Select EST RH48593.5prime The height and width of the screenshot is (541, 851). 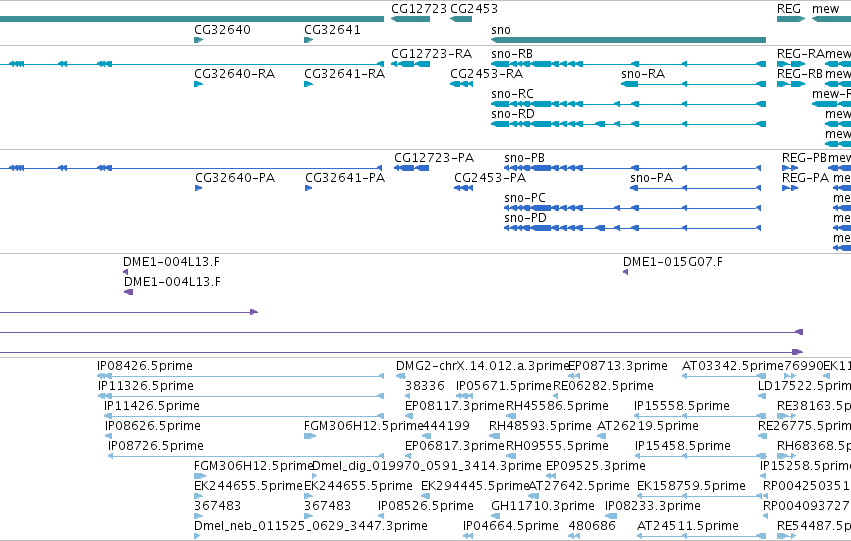point(493,436)
